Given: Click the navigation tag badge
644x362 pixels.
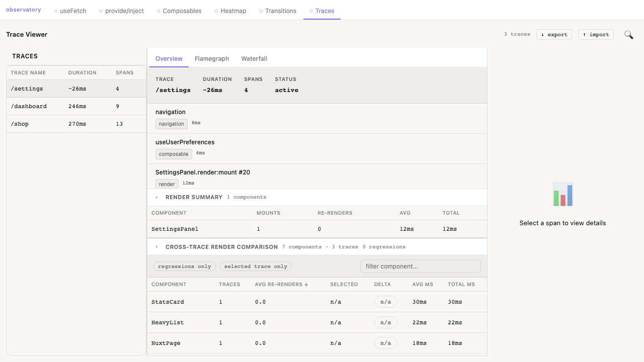Looking at the screenshot, I should [x=172, y=124].
